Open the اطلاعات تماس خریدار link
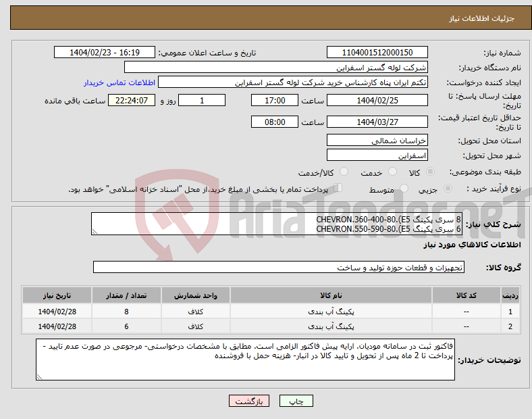This screenshot has width=532, height=419. pos(119,82)
